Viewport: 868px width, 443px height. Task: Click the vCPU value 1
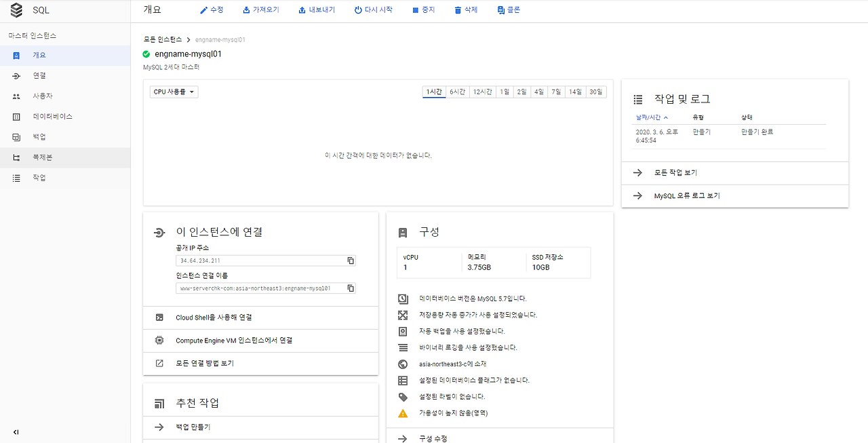click(x=406, y=267)
